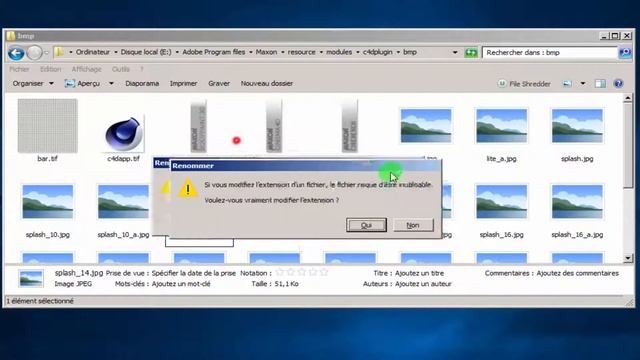
Task: Click the File Shredder toolbar button
Action: click(x=524, y=84)
